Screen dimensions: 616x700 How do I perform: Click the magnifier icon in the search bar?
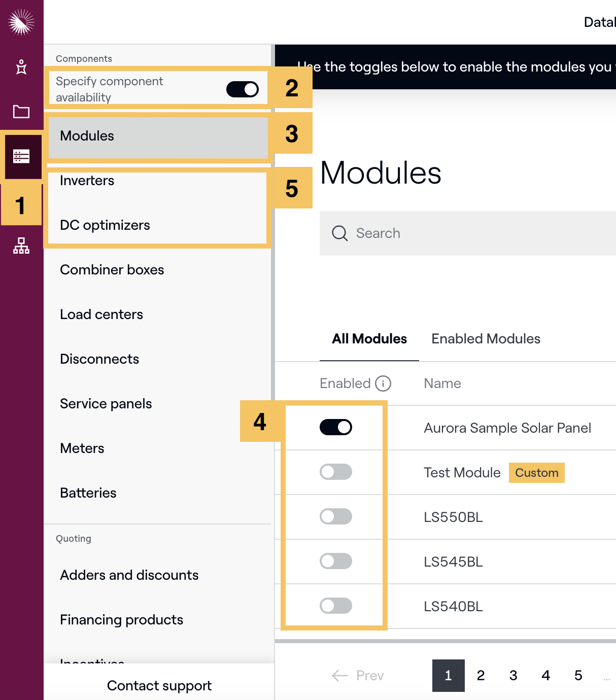339,233
